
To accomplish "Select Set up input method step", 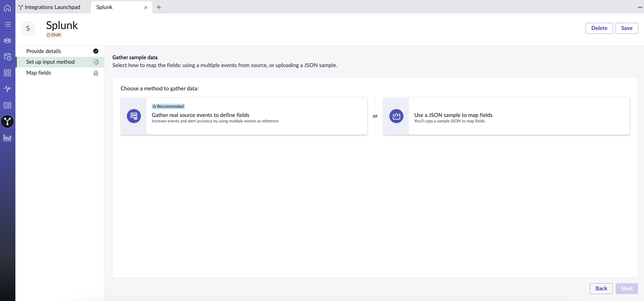I will tap(60, 62).
